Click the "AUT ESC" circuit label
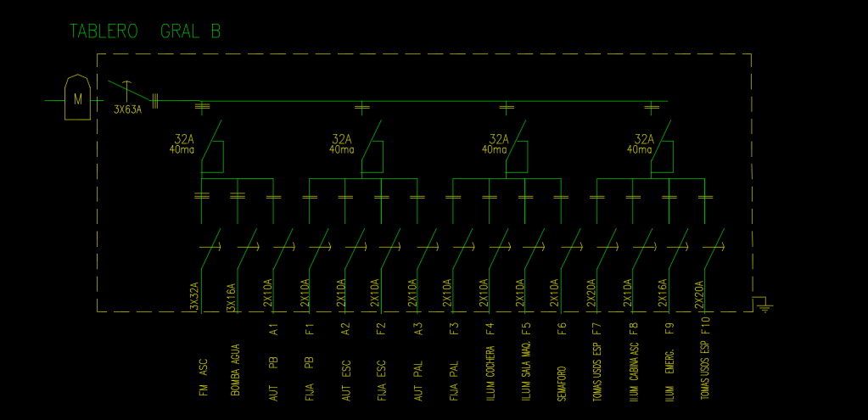The height and width of the screenshot is (420, 868). 346,378
